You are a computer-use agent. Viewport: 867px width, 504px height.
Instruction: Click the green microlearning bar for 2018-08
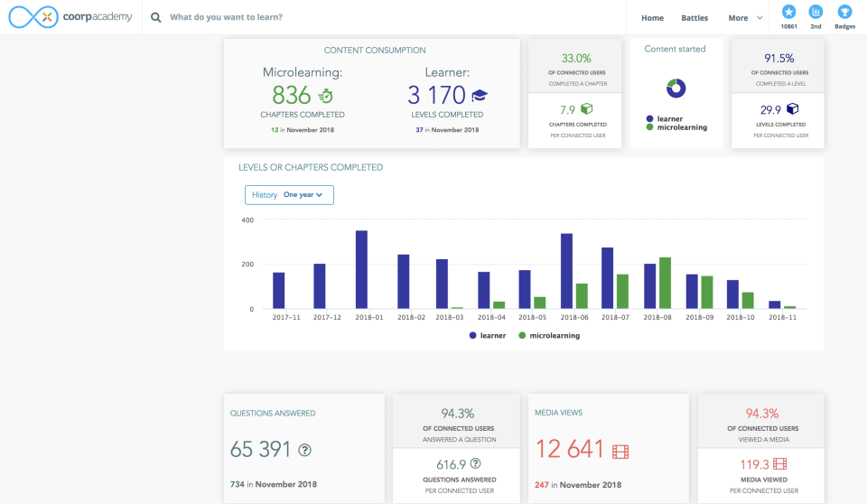(665, 283)
